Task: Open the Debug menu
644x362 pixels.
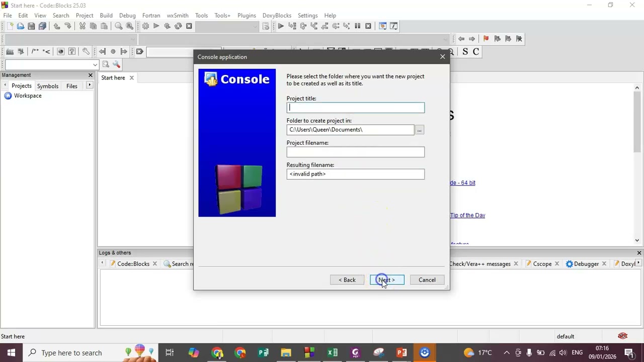Action: pos(127,16)
